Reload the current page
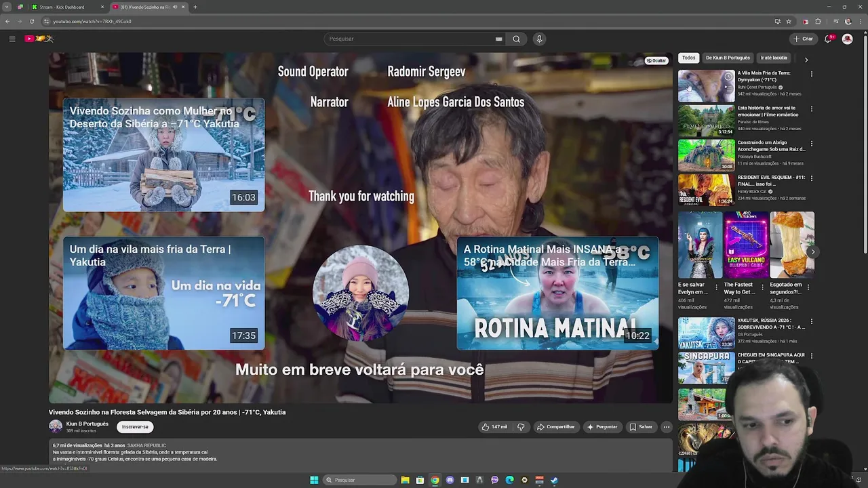Image resolution: width=868 pixels, height=488 pixels. click(x=31, y=21)
